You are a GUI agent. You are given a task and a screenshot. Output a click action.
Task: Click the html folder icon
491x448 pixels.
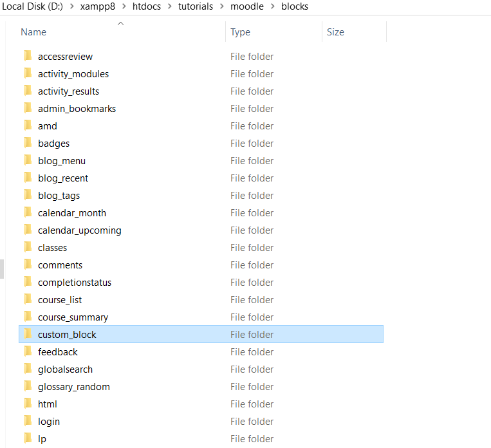pos(28,404)
